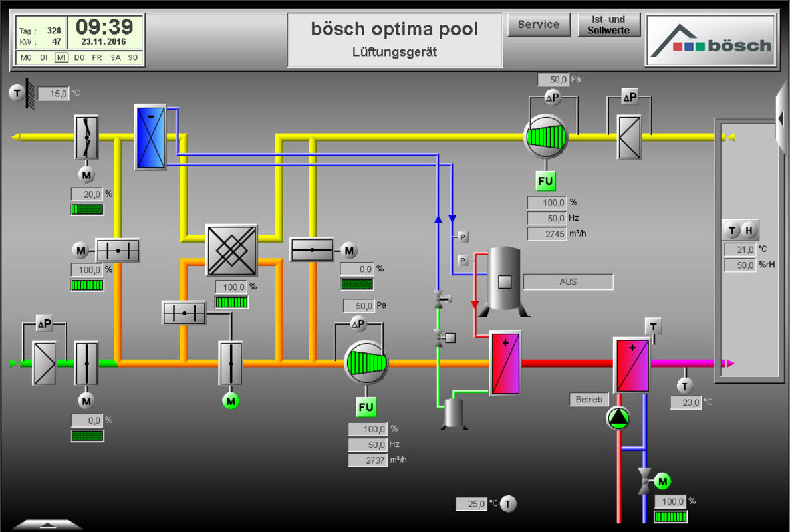Open Ist- und Sollwerte page

[x=608, y=25]
